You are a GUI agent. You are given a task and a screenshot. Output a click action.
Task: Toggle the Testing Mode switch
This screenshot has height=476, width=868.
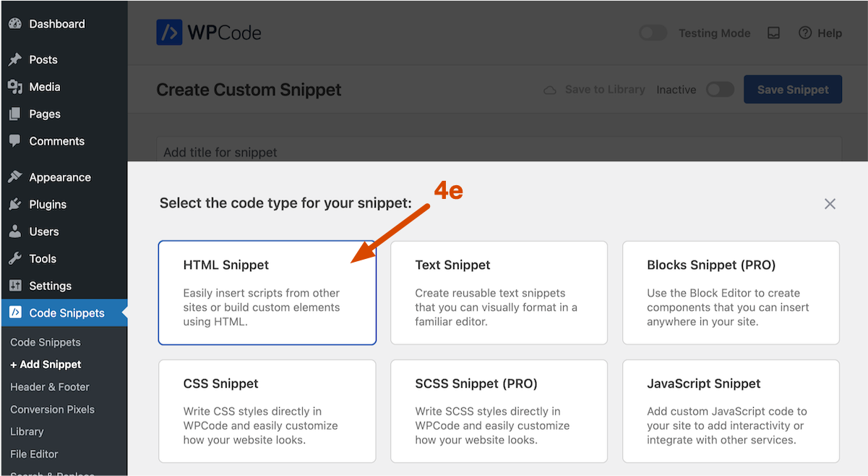pyautogui.click(x=653, y=33)
